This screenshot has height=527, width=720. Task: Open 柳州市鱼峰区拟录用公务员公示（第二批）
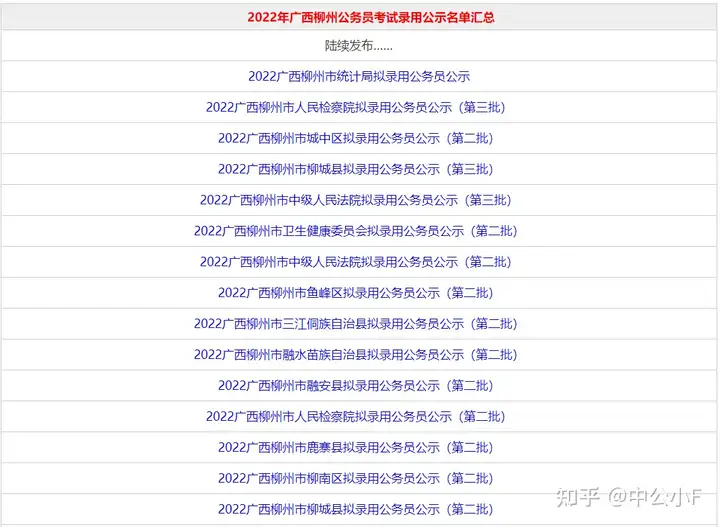[355, 293]
